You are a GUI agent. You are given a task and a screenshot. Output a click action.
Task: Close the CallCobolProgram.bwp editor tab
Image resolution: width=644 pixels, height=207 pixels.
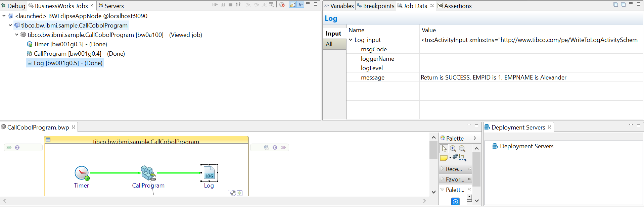74,127
